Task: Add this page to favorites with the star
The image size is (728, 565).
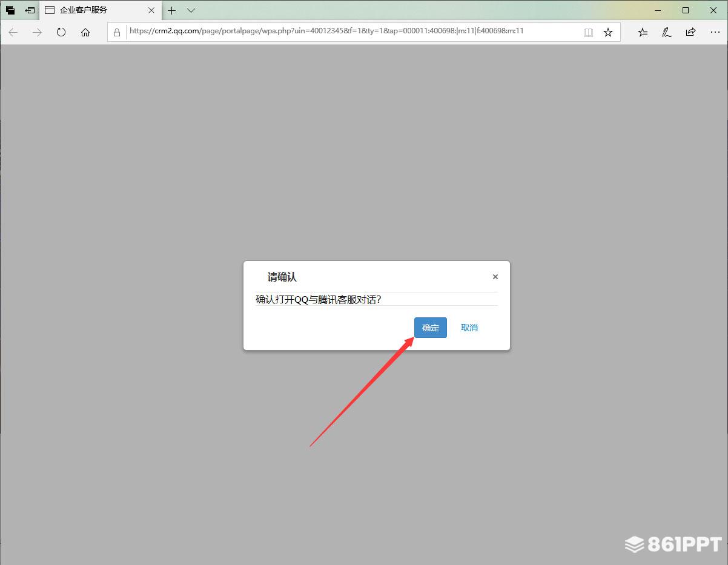Action: tap(608, 32)
